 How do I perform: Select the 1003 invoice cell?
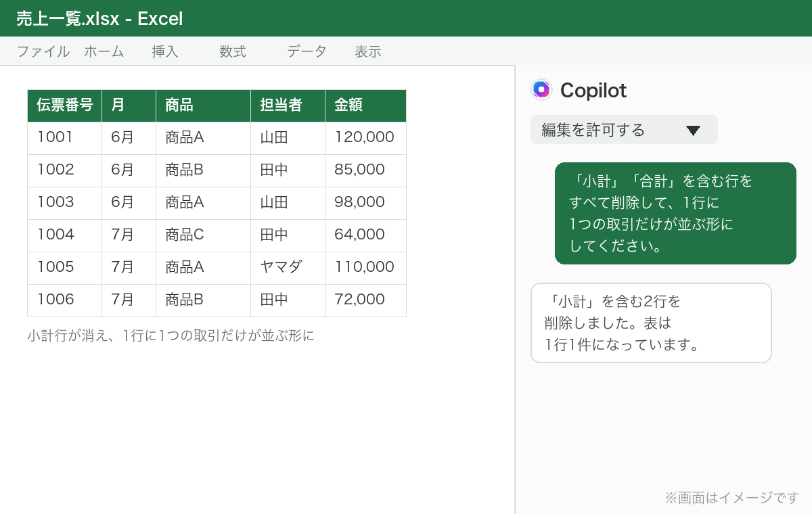[x=65, y=203]
